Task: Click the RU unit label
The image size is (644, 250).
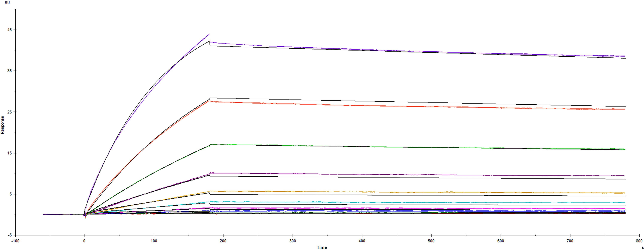Action: coord(7,3)
